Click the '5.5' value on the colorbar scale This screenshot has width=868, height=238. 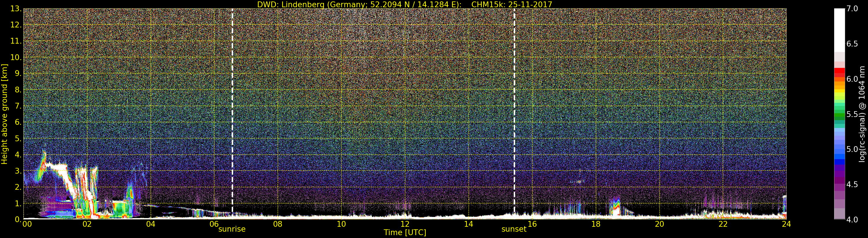852,114
